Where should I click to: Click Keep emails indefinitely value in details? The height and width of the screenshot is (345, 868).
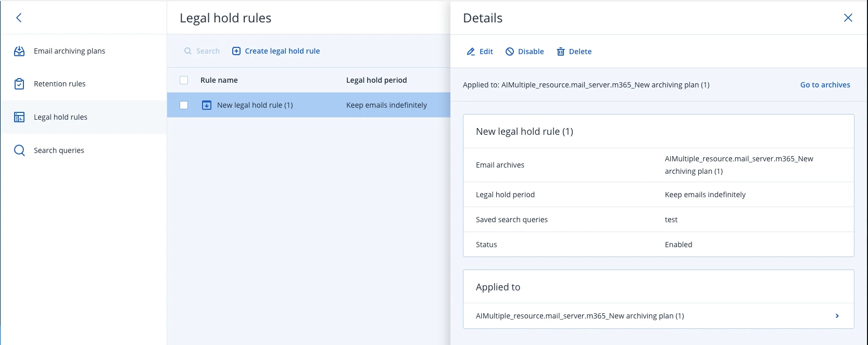click(705, 195)
